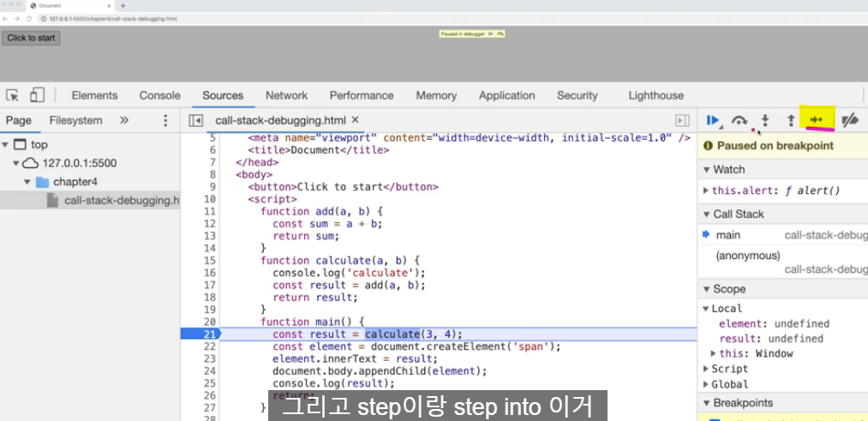Select the call-stack-debugging.html editor tab
Screen dimensions: 868x421
(281, 120)
